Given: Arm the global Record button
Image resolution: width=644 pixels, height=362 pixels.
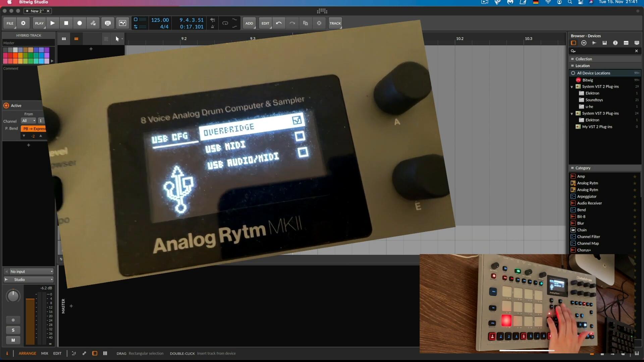Looking at the screenshot, I should coord(79,23).
